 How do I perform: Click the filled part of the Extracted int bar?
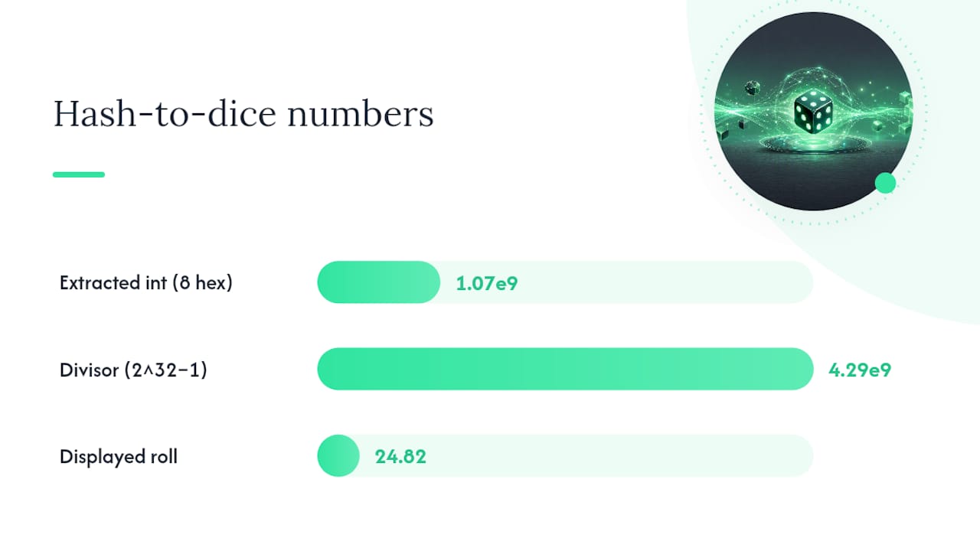click(x=379, y=282)
